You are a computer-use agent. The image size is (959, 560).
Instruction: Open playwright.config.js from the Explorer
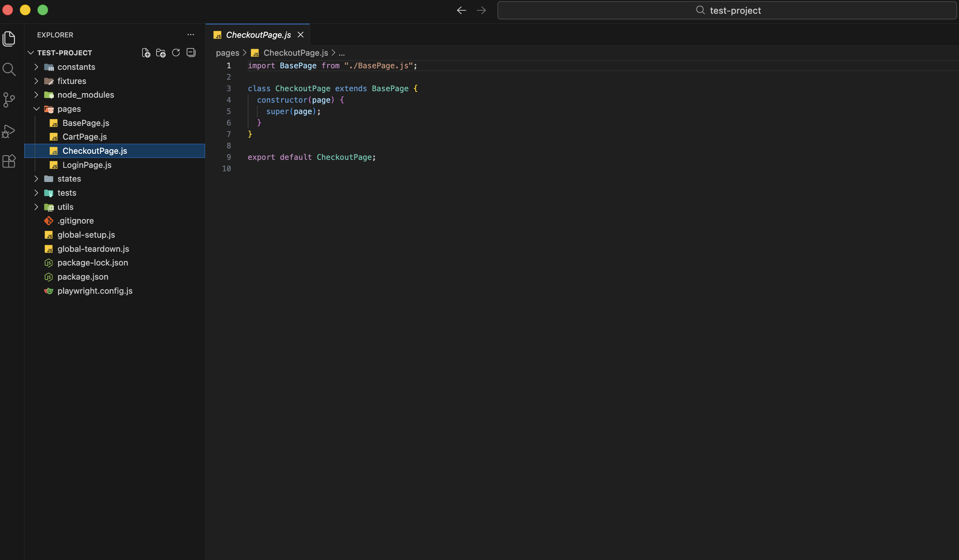(x=95, y=291)
